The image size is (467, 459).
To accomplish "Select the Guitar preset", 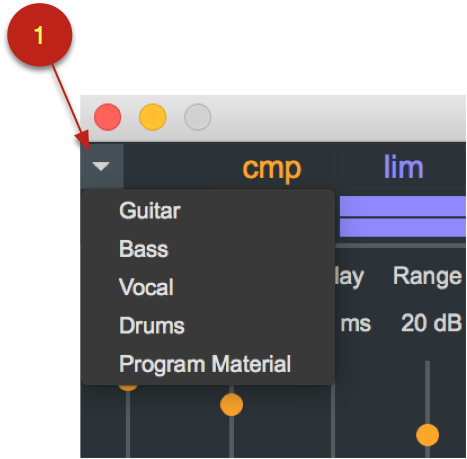I will tap(150, 211).
